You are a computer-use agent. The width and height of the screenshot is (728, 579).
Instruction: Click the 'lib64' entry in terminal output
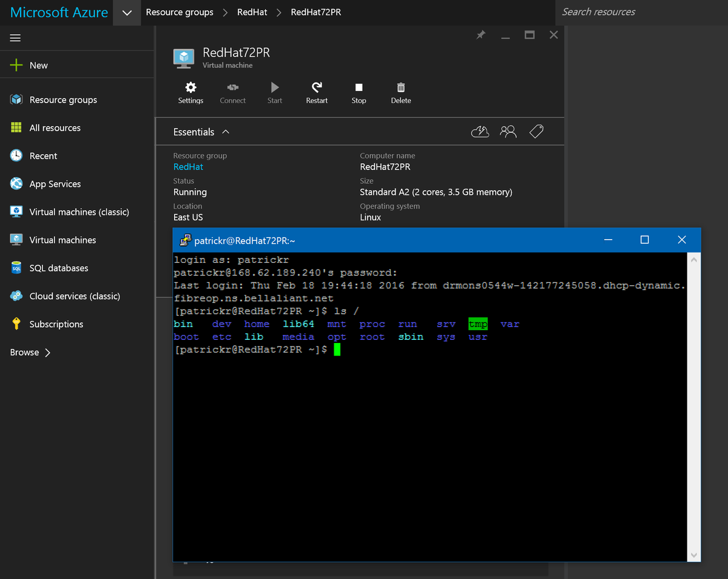click(x=298, y=324)
